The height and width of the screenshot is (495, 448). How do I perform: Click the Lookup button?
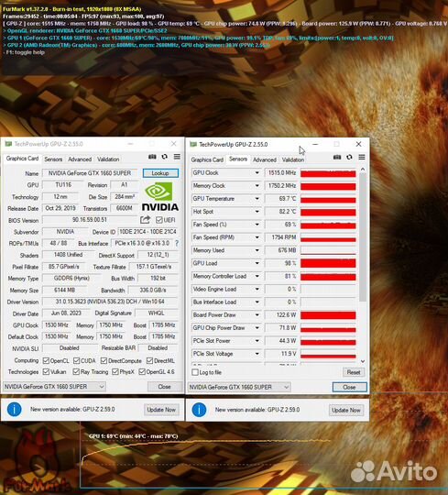(x=160, y=173)
